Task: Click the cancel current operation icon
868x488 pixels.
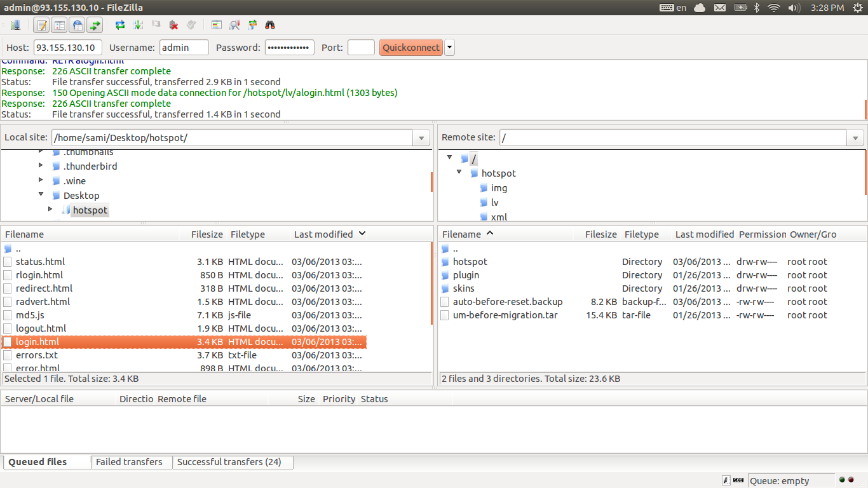Action: click(156, 25)
